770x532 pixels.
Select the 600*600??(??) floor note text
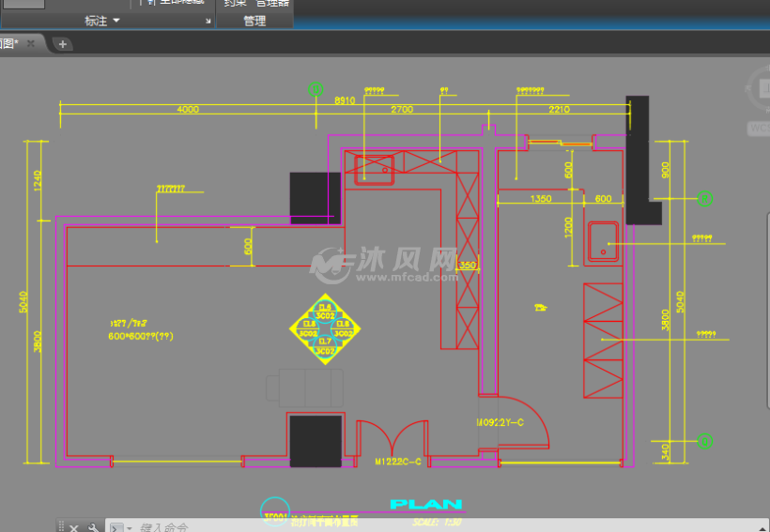click(141, 337)
